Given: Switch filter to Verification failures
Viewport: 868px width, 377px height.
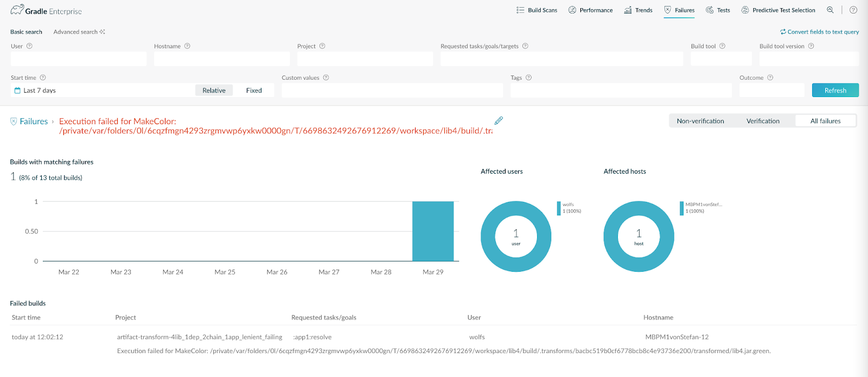Looking at the screenshot, I should 763,121.
